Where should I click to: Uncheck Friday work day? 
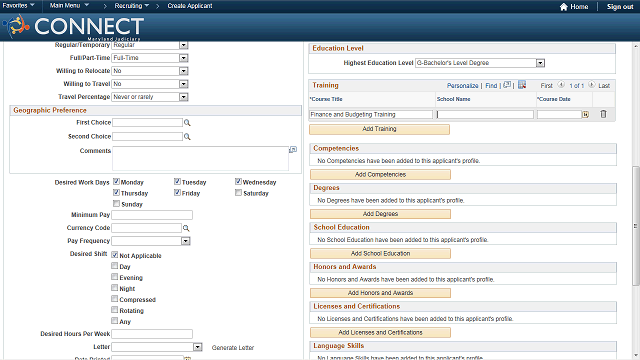pos(177,193)
